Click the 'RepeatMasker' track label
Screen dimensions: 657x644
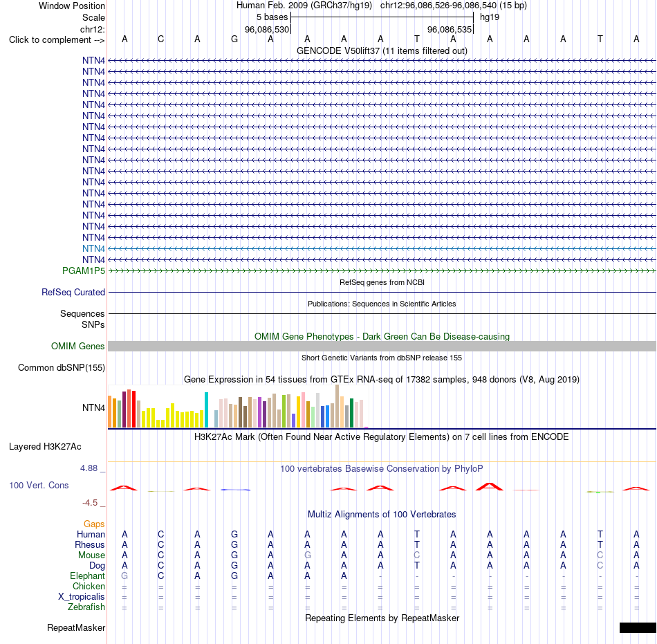[76, 627]
